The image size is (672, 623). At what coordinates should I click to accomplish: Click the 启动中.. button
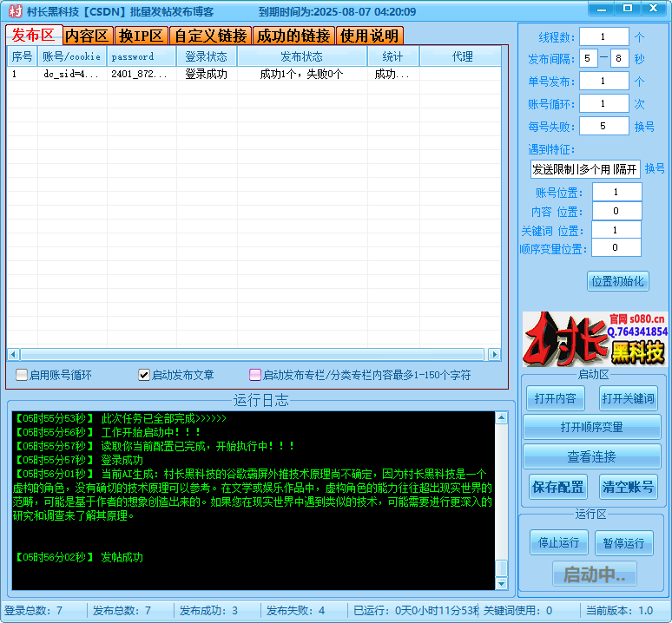tap(595, 574)
